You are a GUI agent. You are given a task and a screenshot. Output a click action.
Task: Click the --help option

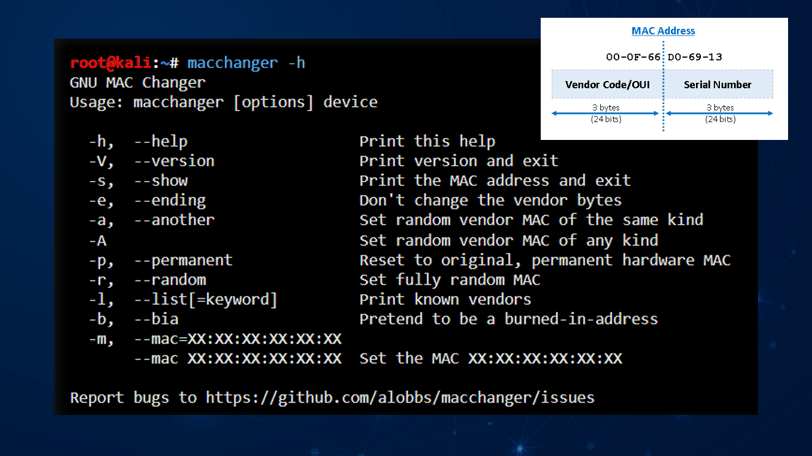pyautogui.click(x=160, y=142)
